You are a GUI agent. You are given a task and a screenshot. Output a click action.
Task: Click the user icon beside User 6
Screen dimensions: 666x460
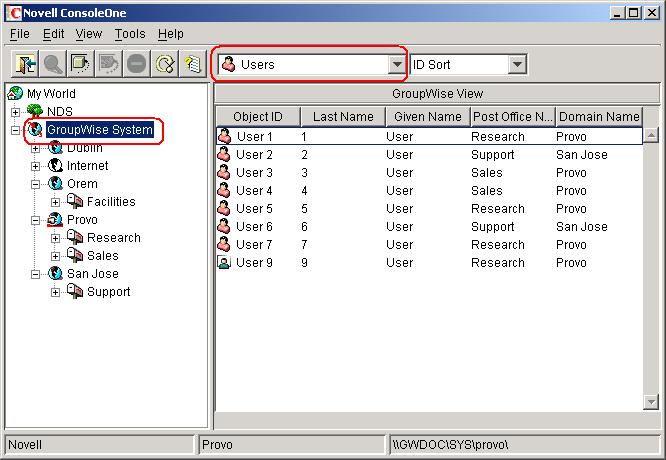[x=224, y=226]
